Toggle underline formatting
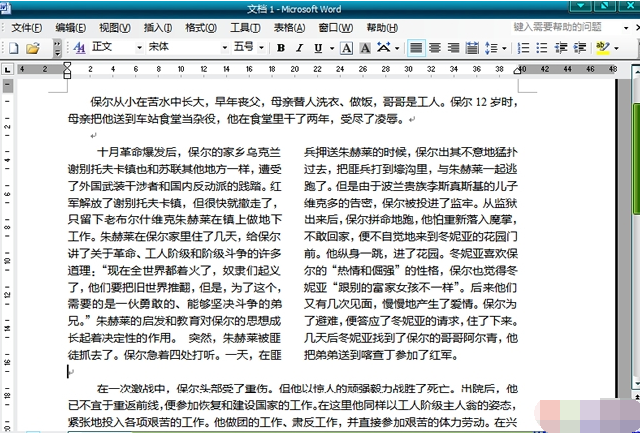 click(315, 47)
